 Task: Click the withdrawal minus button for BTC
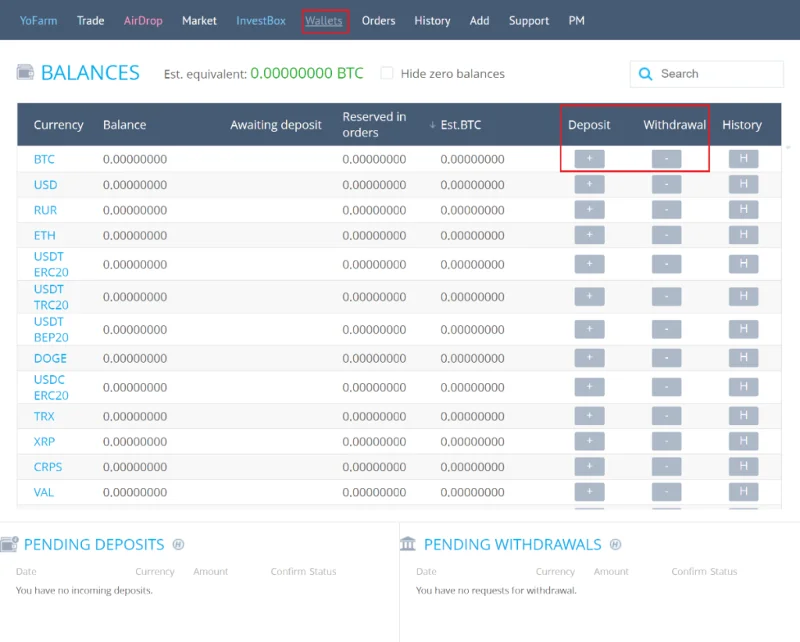pyautogui.click(x=666, y=159)
